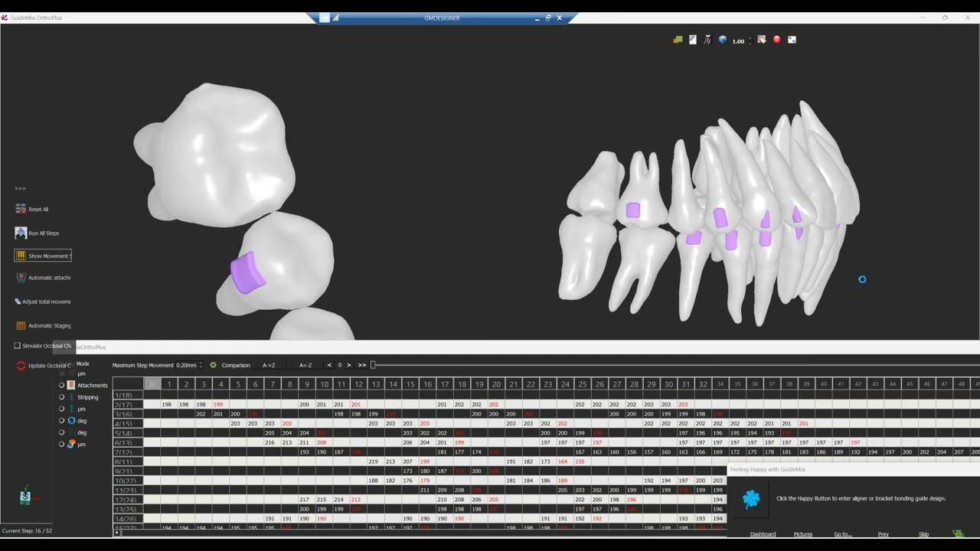The height and width of the screenshot is (551, 980).
Task: Click the A->Z button
Action: click(x=269, y=365)
